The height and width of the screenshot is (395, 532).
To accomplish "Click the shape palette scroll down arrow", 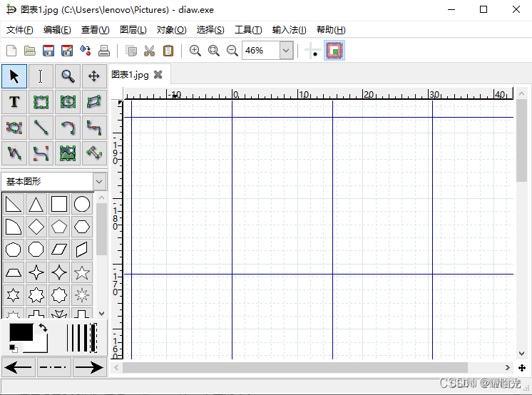I will [101, 314].
